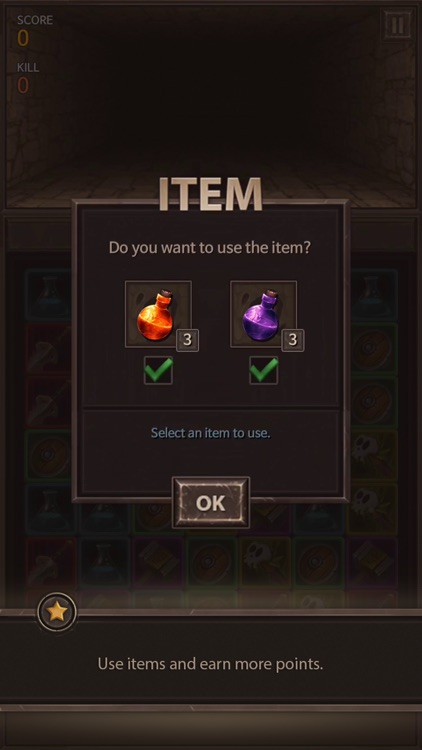Screen dimensions: 422x750
Task: Confirm item selection with the OK button
Action: tap(211, 503)
